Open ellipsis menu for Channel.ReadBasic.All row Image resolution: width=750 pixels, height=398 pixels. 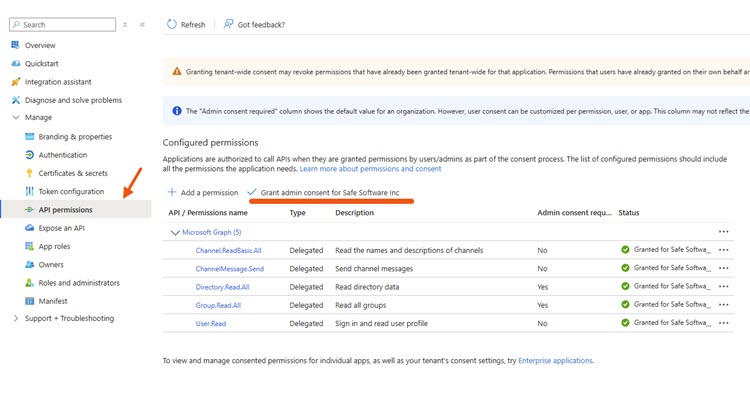pos(724,250)
